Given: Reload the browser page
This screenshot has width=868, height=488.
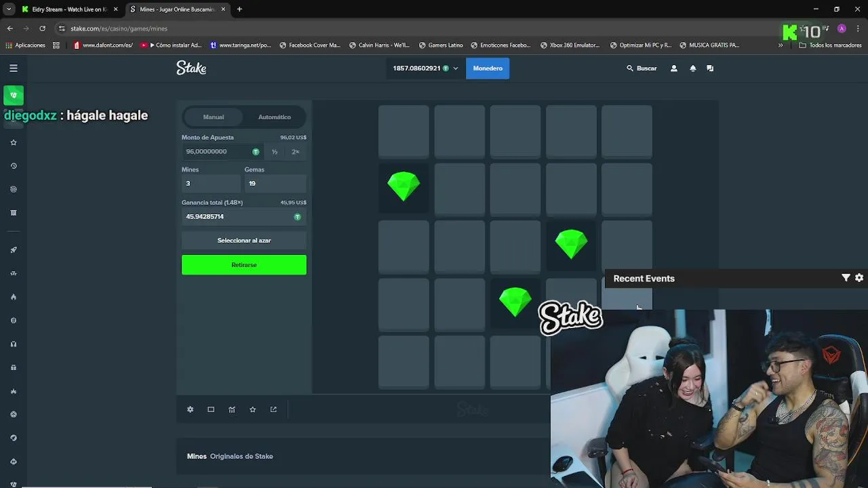Looking at the screenshot, I should 42,28.
